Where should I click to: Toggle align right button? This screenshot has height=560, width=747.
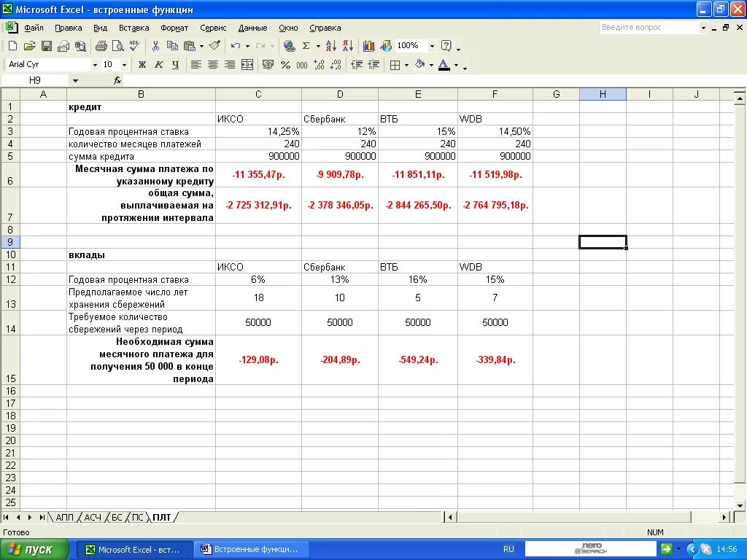[x=230, y=65]
